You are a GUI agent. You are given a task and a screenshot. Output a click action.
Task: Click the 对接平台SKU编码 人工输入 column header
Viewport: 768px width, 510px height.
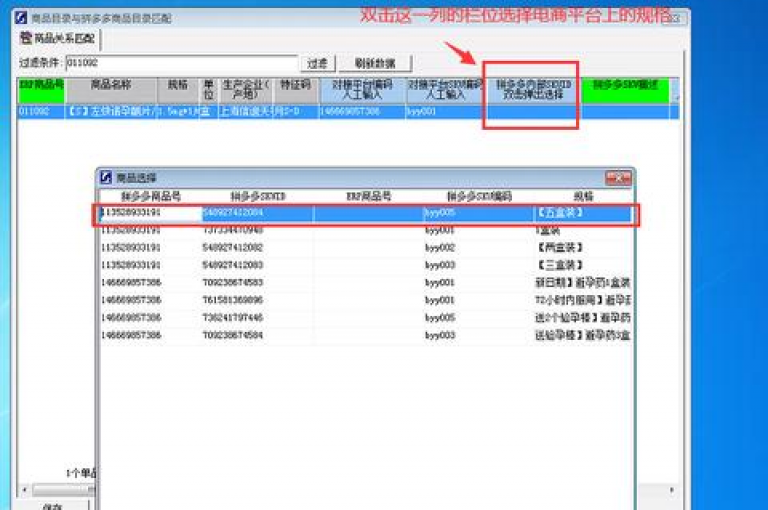[445, 90]
